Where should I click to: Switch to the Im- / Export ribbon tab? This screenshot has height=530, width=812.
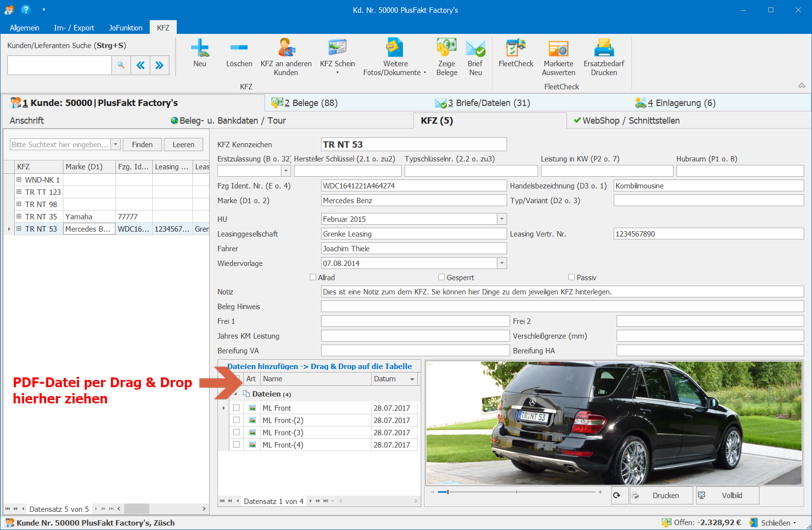(74, 27)
